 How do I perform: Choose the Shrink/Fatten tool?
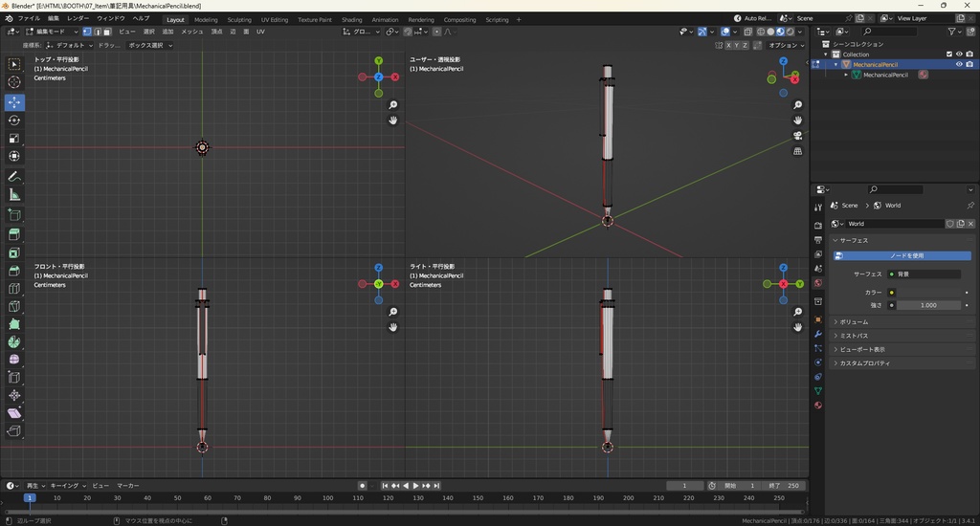[x=13, y=395]
